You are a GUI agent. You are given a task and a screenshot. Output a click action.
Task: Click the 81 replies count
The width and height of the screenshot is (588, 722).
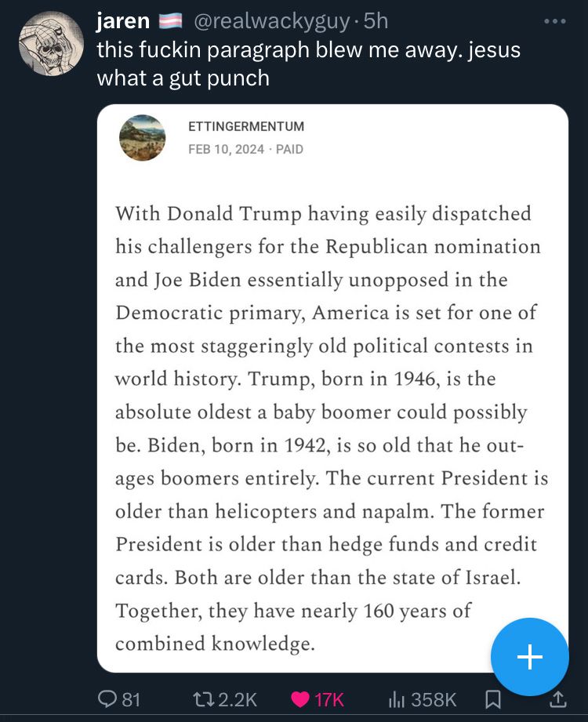pos(131,698)
